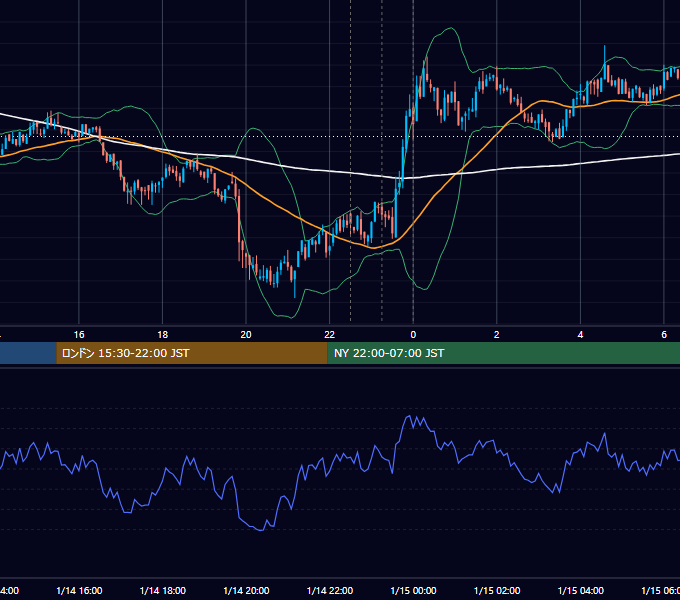Click the 1/14 22:00 time label
This screenshot has height=600, width=680.
(330, 590)
